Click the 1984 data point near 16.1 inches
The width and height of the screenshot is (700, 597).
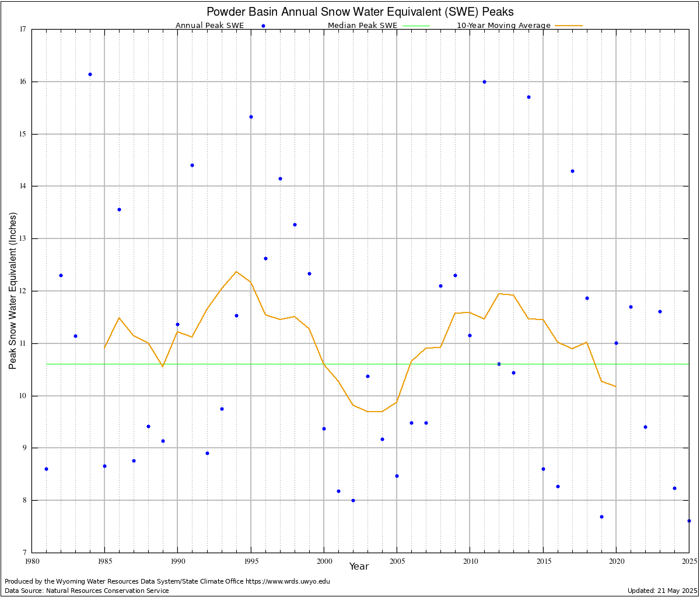click(x=90, y=74)
